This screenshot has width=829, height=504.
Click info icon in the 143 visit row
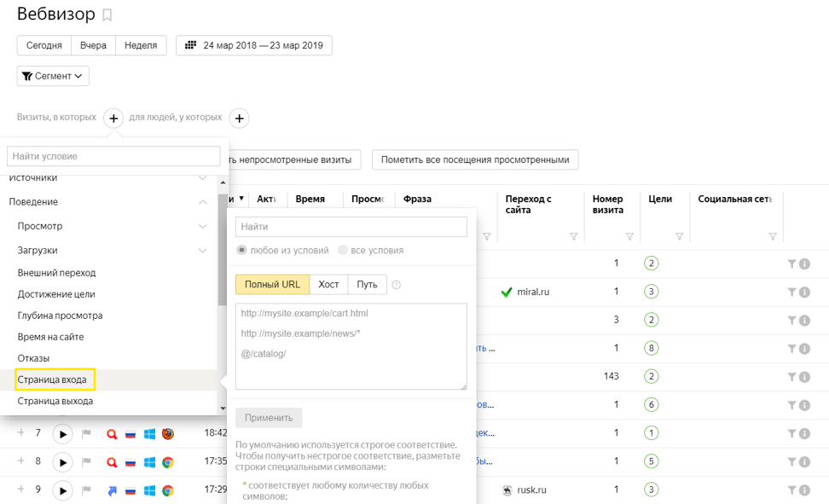804,377
